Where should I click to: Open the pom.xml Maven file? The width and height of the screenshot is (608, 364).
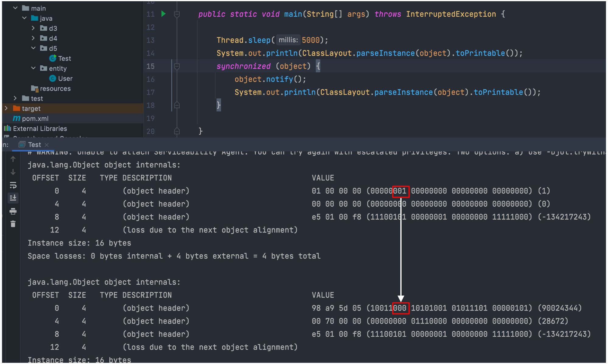(x=35, y=118)
